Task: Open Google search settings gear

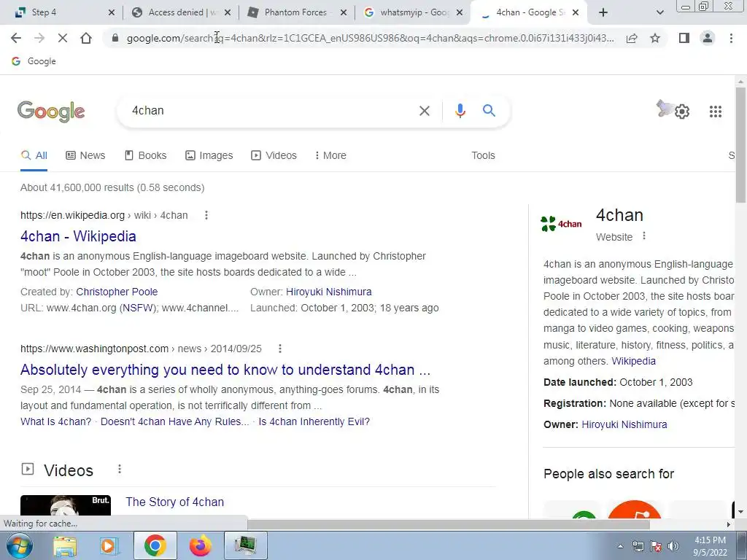Action: pyautogui.click(x=682, y=112)
